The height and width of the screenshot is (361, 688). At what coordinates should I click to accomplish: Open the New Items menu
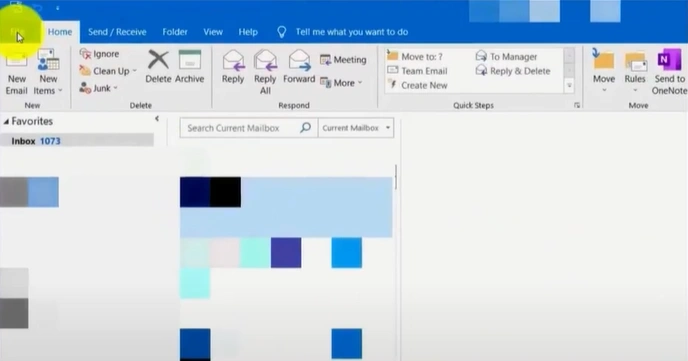(48, 72)
